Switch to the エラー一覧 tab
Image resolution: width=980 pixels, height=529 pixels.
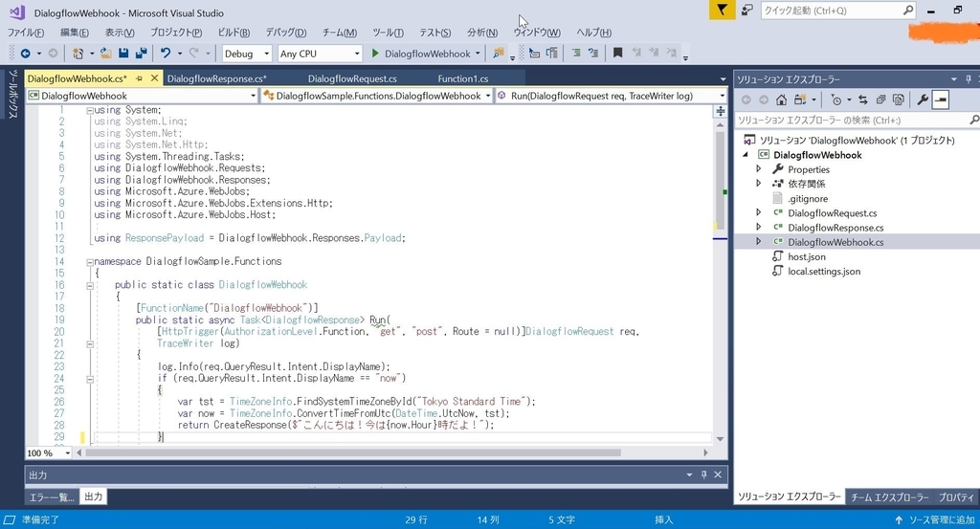(x=52, y=496)
